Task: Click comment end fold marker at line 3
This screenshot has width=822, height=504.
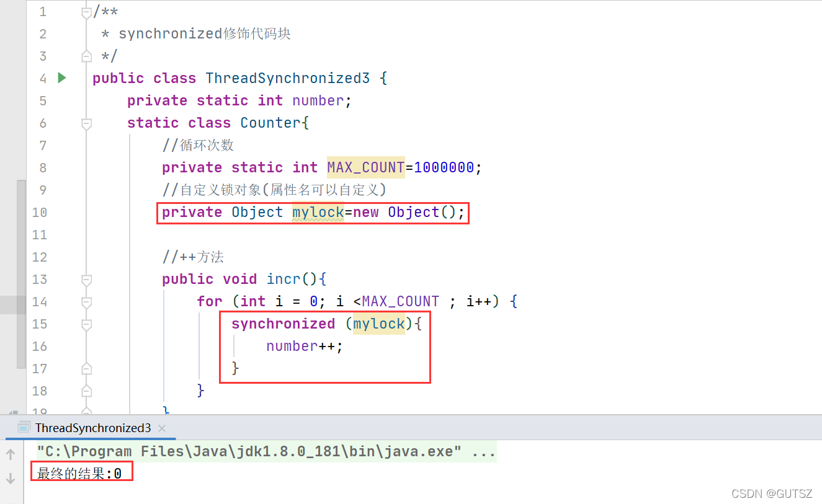Action: click(x=87, y=56)
